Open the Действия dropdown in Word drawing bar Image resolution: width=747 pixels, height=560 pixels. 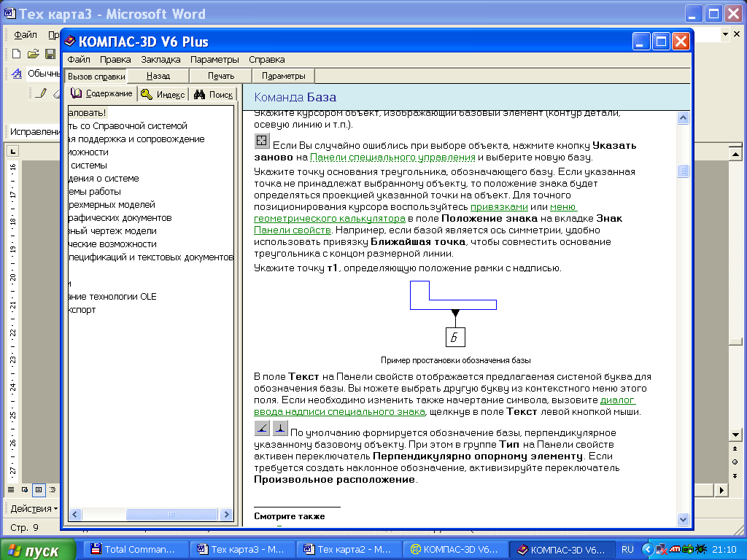click(x=34, y=508)
